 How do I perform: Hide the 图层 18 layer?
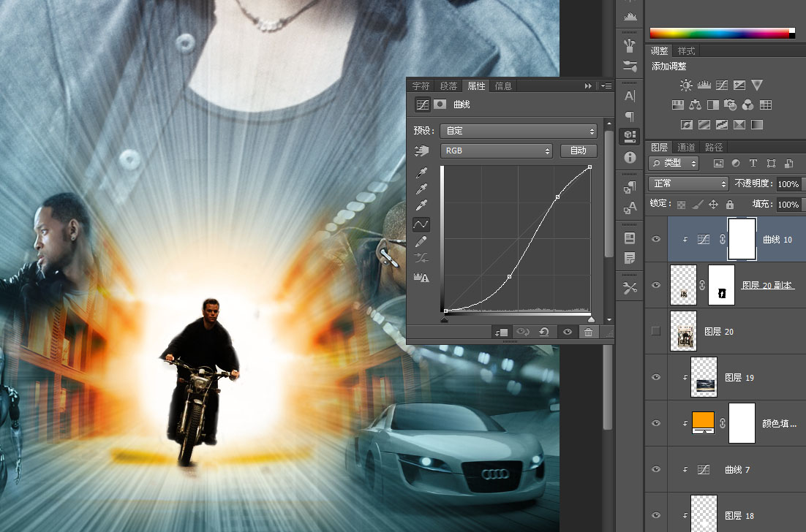[656, 515]
